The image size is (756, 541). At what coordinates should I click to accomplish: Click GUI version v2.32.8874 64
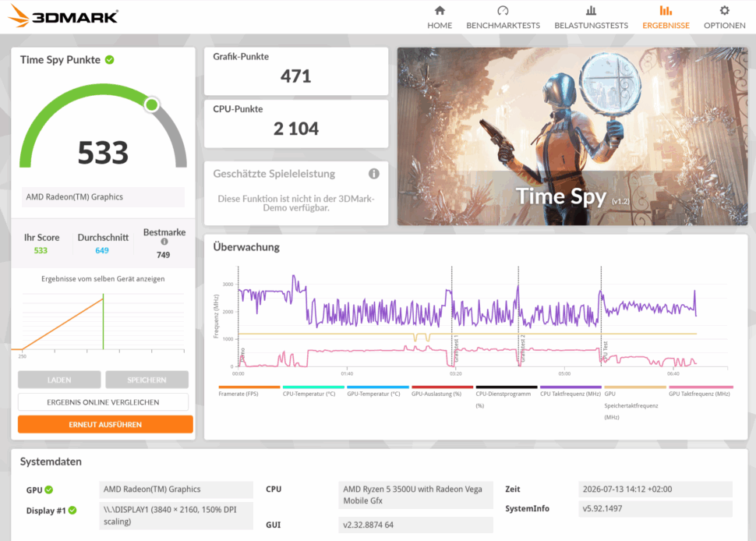[x=415, y=525]
